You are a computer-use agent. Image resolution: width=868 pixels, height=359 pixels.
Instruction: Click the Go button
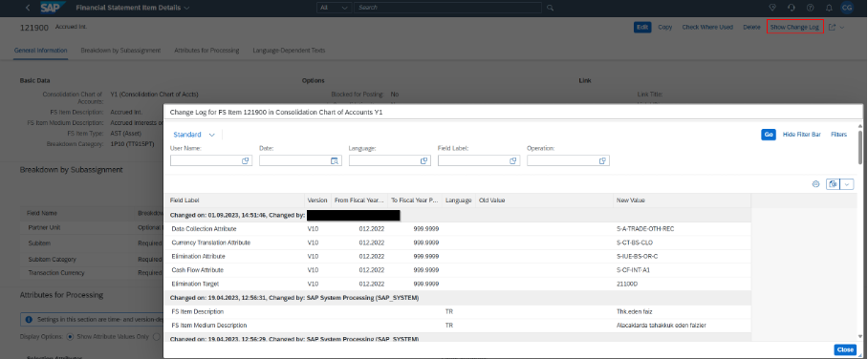click(x=769, y=135)
